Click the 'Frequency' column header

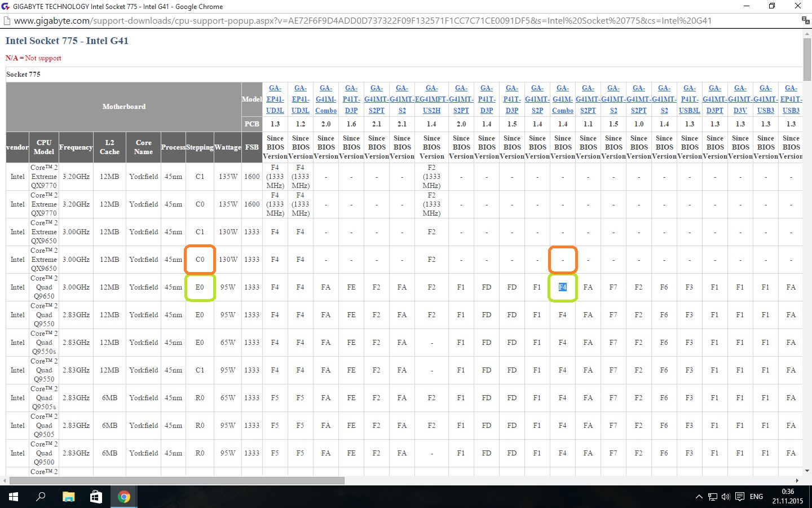(76, 147)
